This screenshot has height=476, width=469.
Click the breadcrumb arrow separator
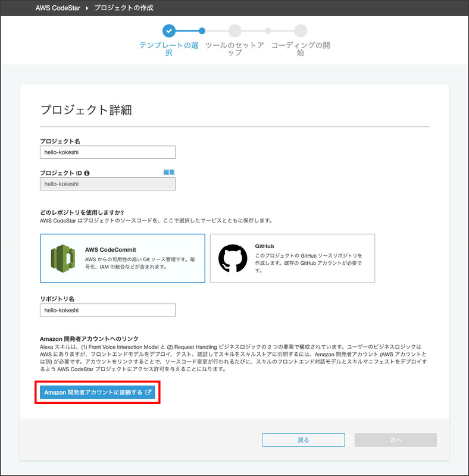click(87, 8)
